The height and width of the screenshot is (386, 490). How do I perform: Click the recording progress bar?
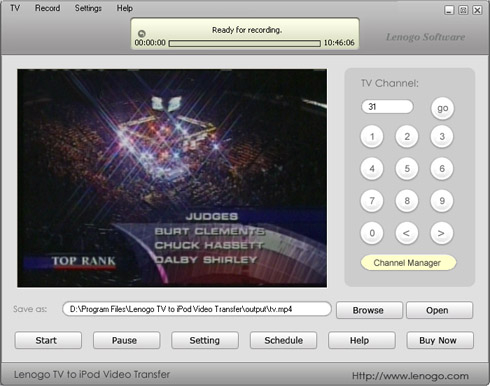click(245, 43)
